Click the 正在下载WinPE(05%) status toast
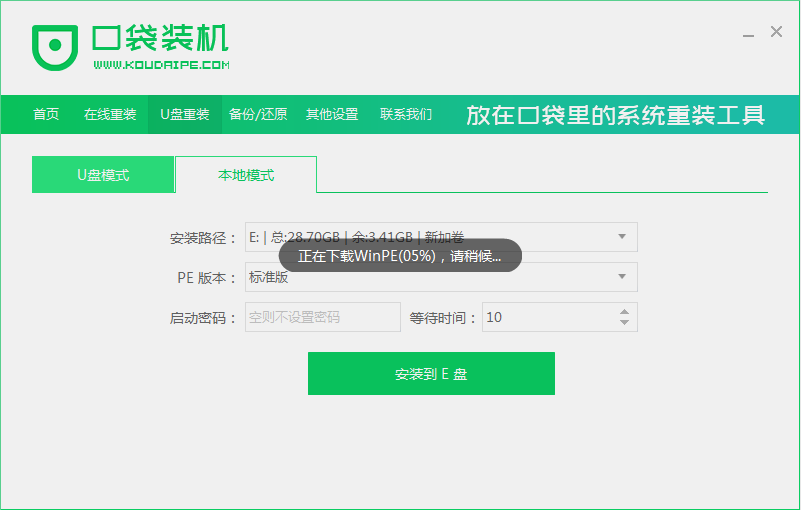Screen dimensions: 801x510 coord(400,256)
